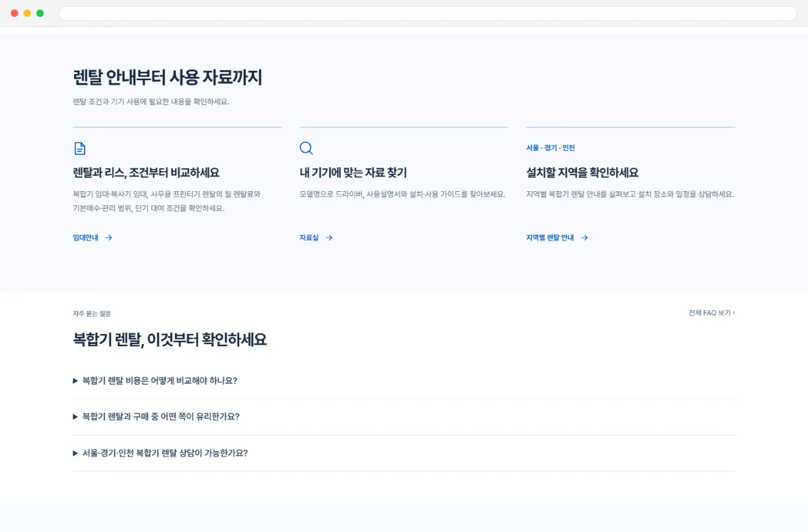Image resolution: width=808 pixels, height=532 pixels.
Task: Click the magnifier icon above 내 기기에 맞는 자료 찾기
Action: 306,148
